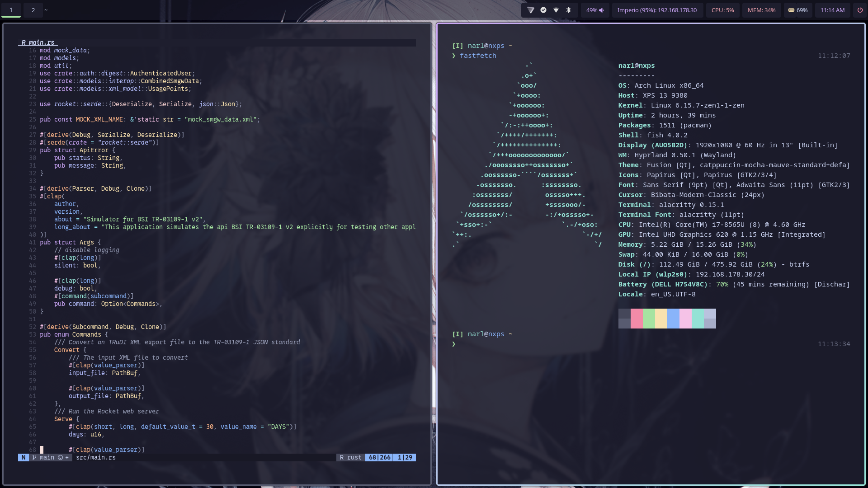
Task: Open the Wi-Fi tray icon
Action: tap(556, 10)
